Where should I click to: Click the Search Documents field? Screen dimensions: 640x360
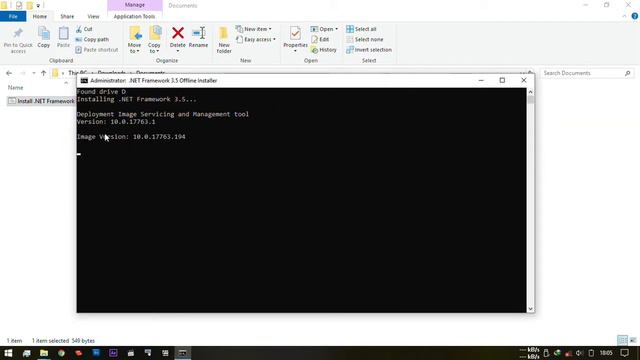[x=588, y=73]
